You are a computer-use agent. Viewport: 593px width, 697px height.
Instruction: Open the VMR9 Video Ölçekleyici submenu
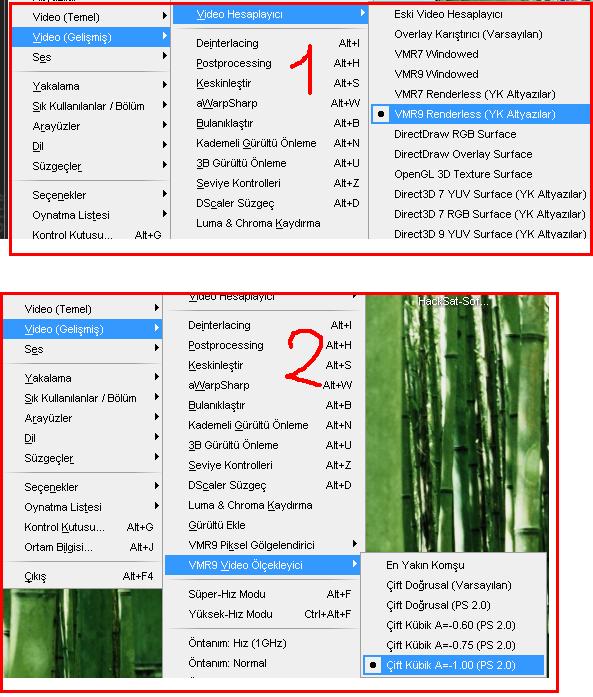coord(262,565)
